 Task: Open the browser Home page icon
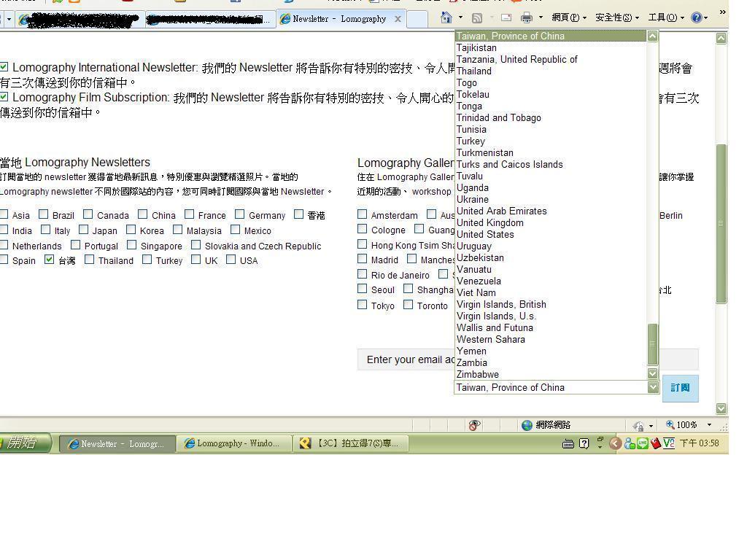pyautogui.click(x=446, y=18)
